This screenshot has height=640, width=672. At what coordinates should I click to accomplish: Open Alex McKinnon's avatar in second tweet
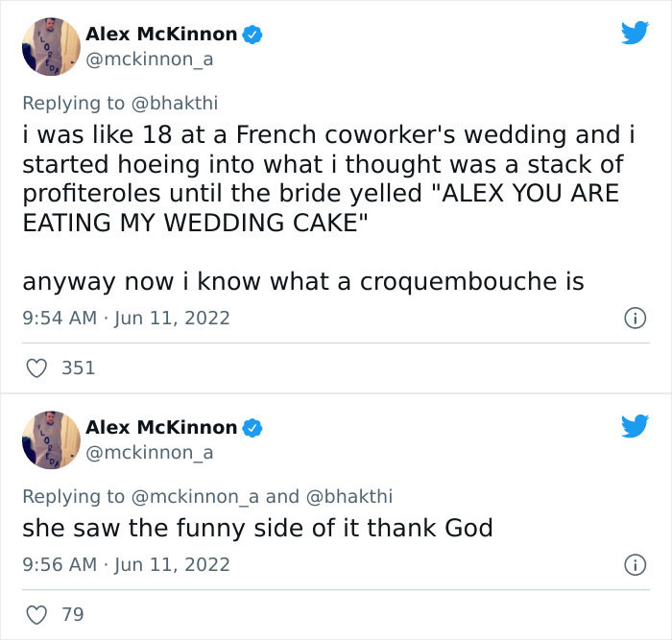click(51, 439)
